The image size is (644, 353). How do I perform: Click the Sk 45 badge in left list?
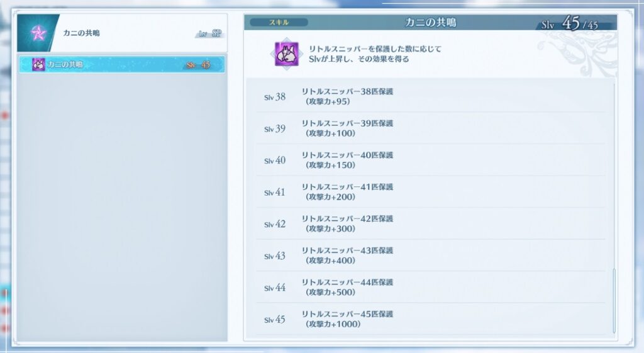[x=198, y=65]
